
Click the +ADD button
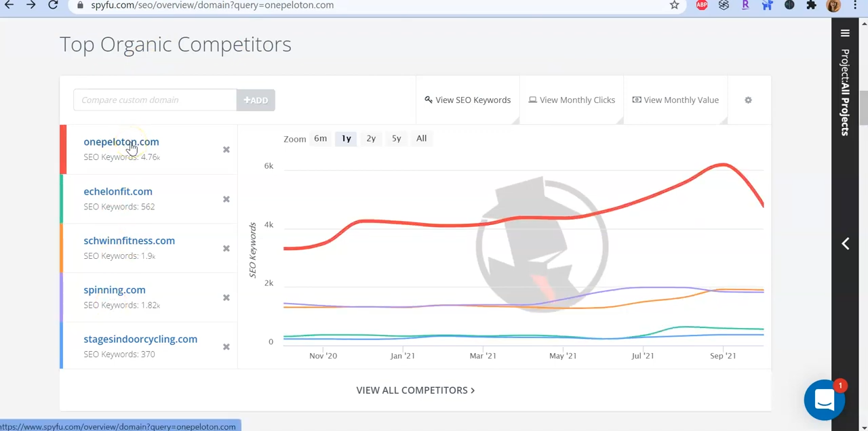pos(256,100)
